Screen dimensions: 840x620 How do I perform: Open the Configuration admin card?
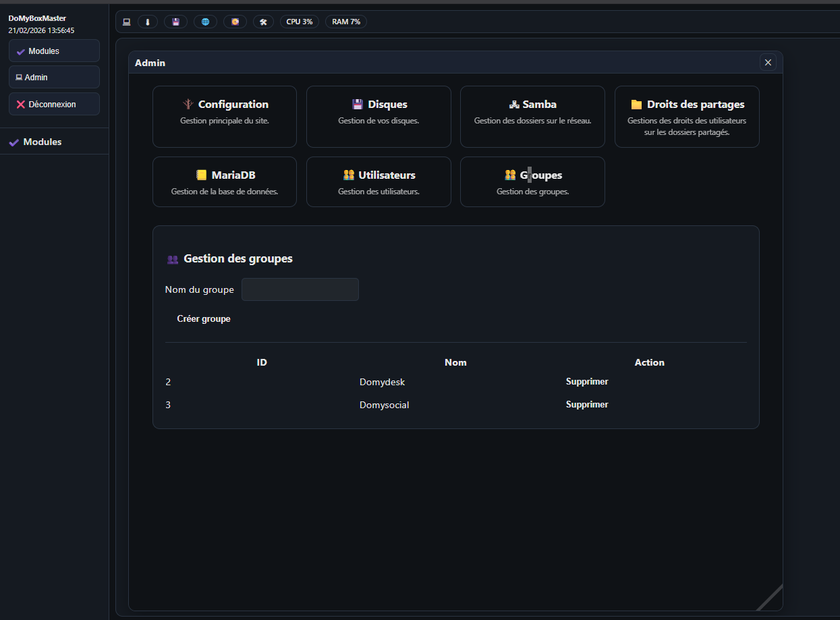pos(224,116)
